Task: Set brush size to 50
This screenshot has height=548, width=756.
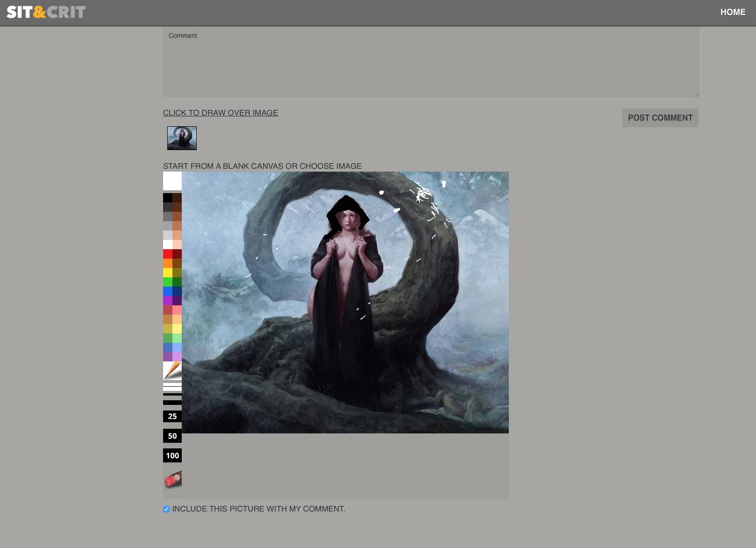Action: tap(172, 436)
